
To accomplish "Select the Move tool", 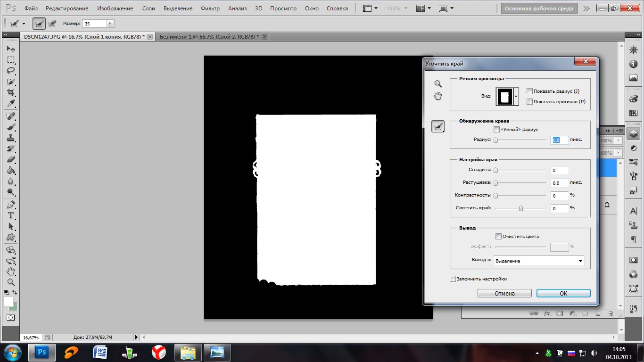I will [x=11, y=49].
